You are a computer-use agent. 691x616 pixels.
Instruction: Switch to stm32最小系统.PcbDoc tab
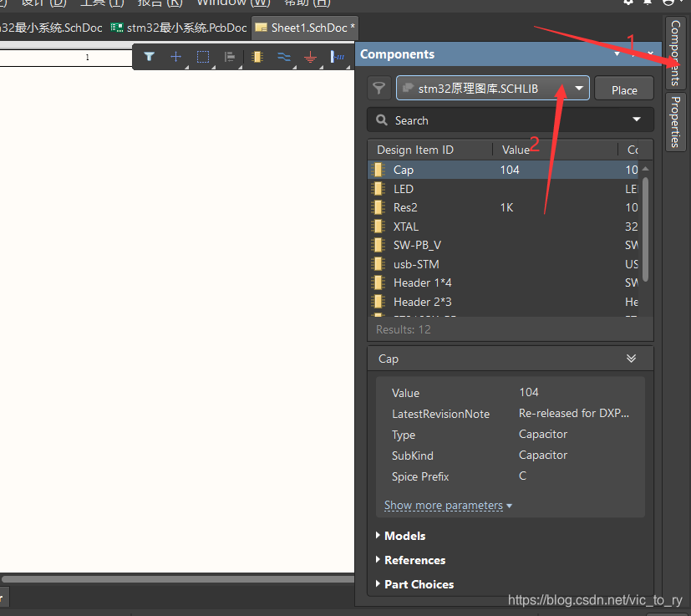(179, 28)
